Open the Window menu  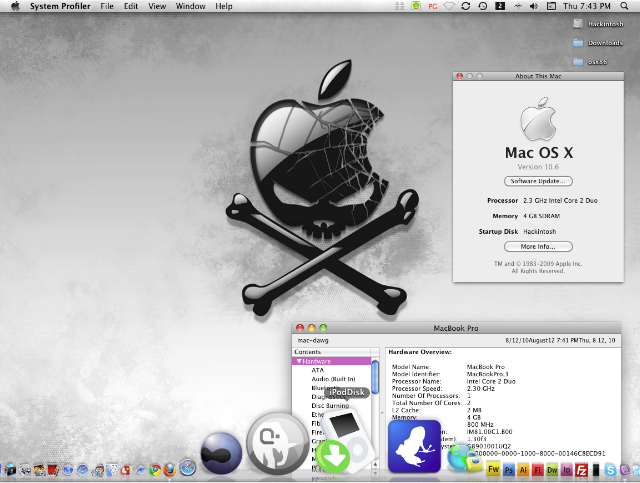[x=190, y=6]
